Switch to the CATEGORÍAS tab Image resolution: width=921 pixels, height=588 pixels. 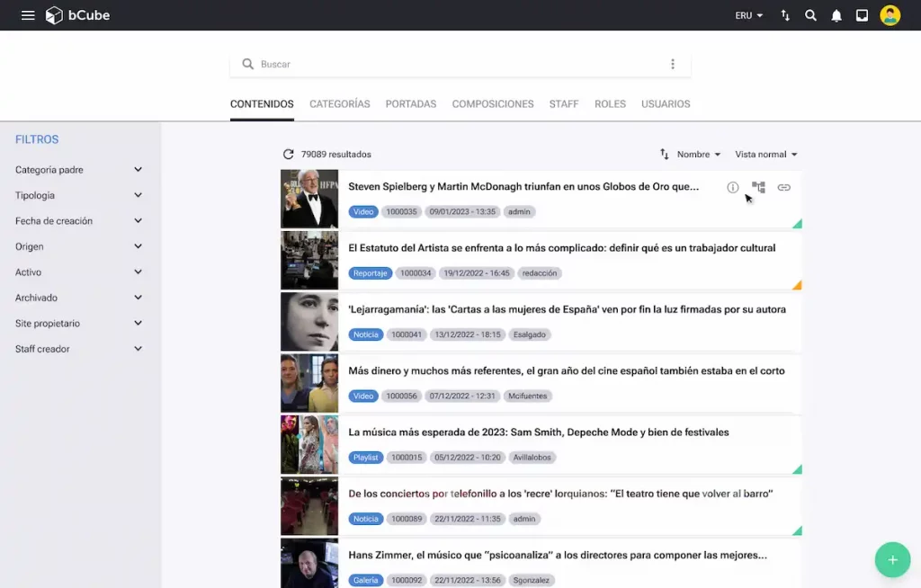click(x=339, y=104)
